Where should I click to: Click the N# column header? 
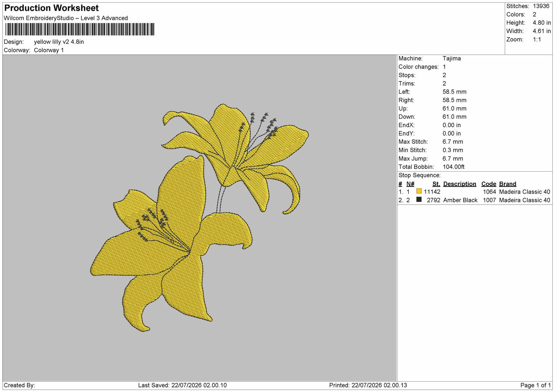click(410, 184)
